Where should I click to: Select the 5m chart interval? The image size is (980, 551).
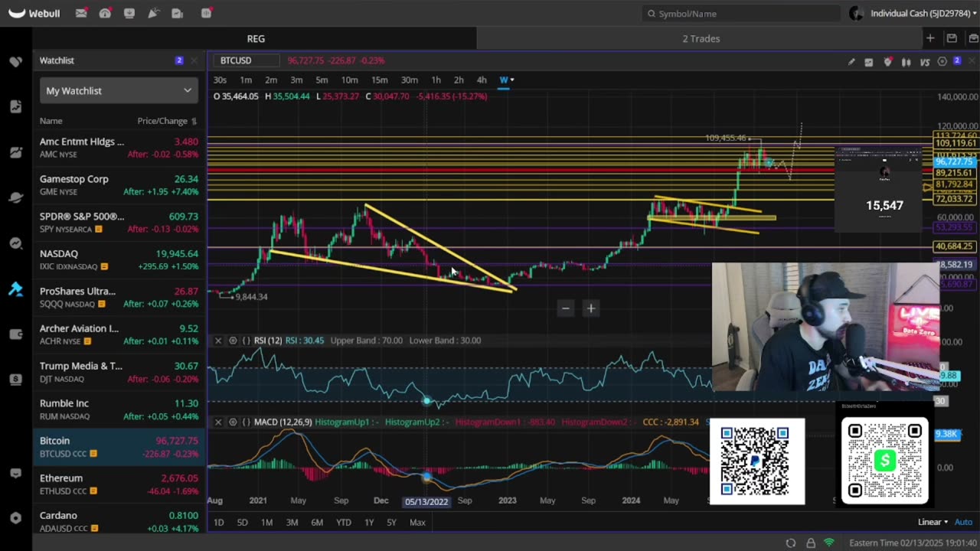click(322, 80)
